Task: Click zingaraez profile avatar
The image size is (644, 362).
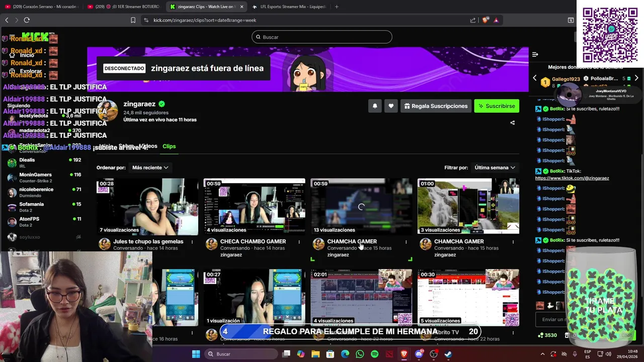Action: tap(107, 111)
